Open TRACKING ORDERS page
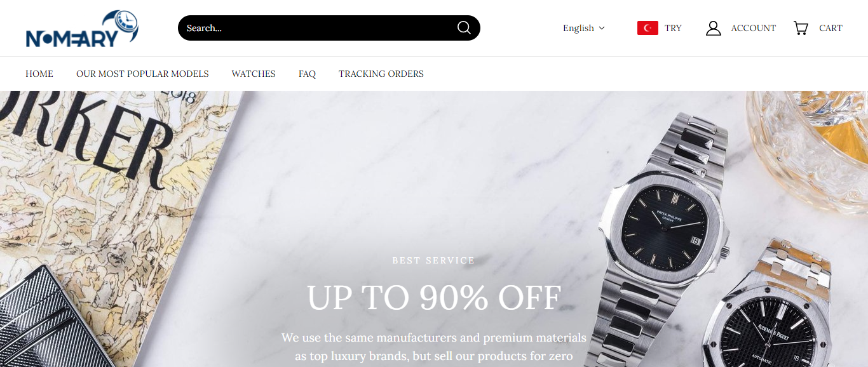Screen dimensions: 868x367 click(x=381, y=74)
